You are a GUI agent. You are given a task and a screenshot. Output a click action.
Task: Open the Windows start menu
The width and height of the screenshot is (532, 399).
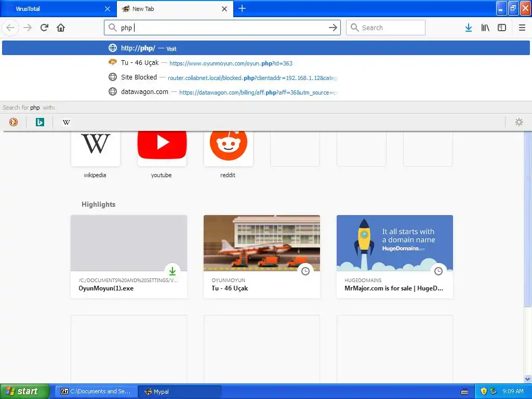24,391
